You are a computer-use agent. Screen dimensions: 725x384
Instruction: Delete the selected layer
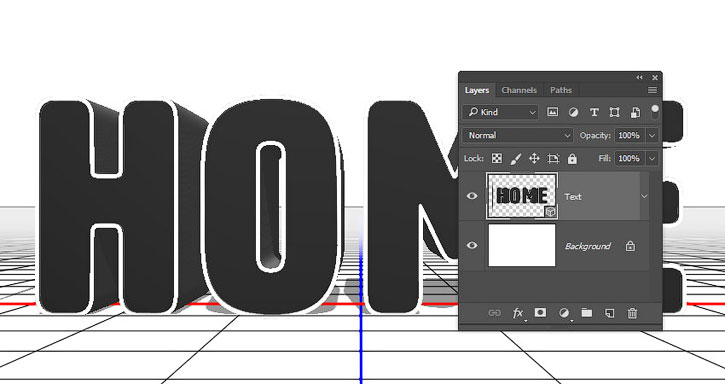pos(632,313)
